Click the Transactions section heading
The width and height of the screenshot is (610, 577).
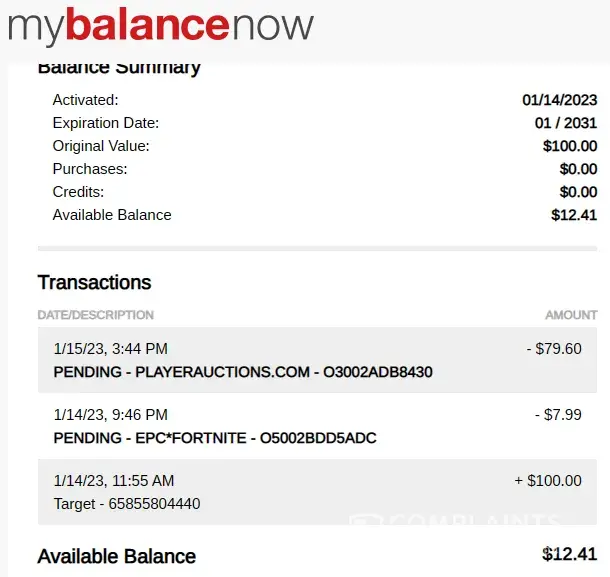[94, 282]
